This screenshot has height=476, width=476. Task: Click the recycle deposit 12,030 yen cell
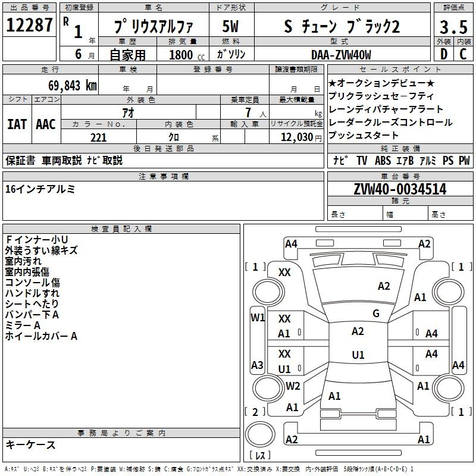[296, 137]
